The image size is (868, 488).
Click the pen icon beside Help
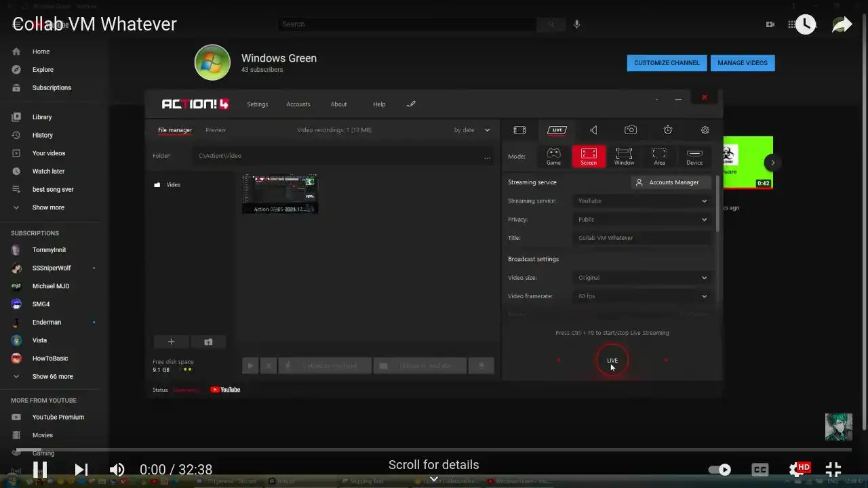pyautogui.click(x=410, y=104)
